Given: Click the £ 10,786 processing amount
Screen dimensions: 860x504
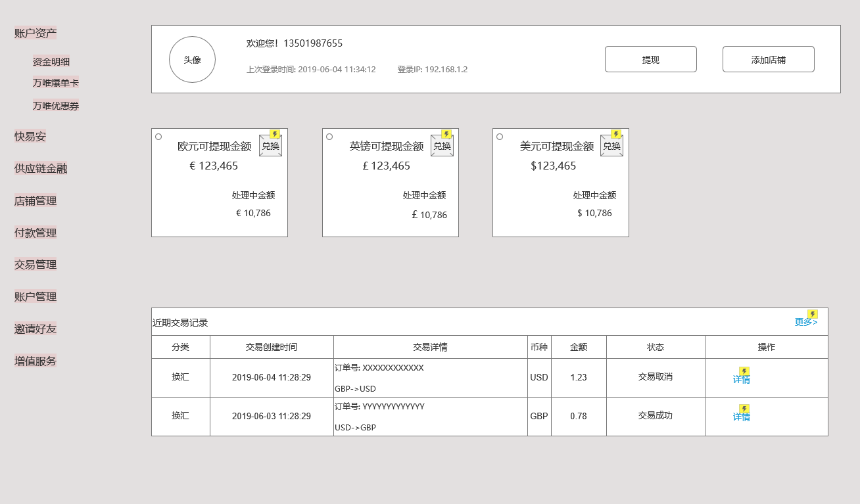Looking at the screenshot, I should coord(429,215).
